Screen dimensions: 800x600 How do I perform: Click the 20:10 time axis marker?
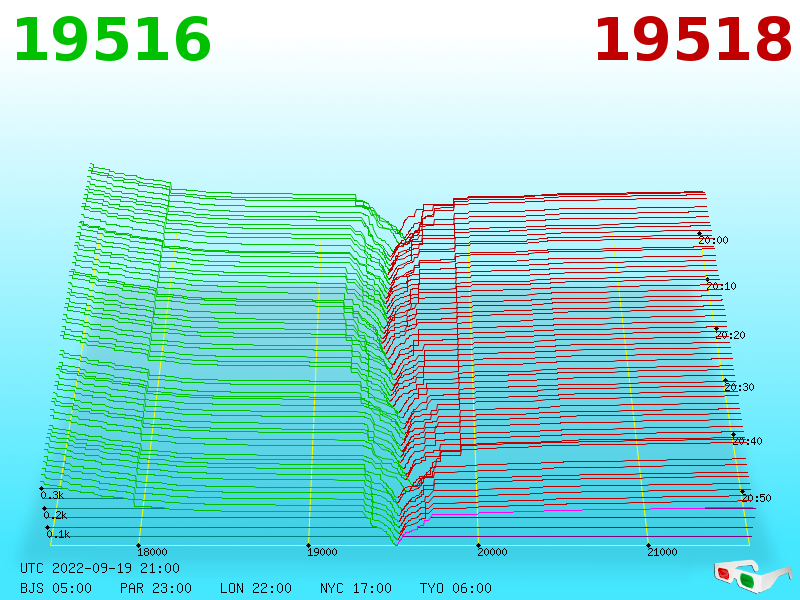(x=721, y=286)
